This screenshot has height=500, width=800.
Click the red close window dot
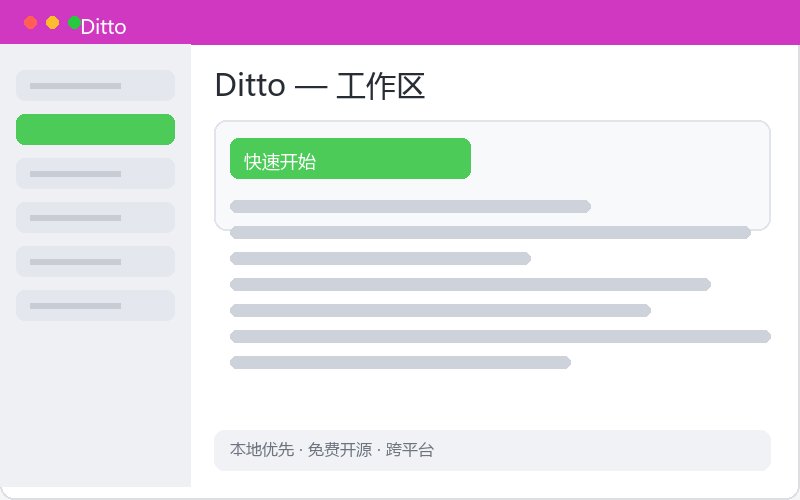pos(31,23)
